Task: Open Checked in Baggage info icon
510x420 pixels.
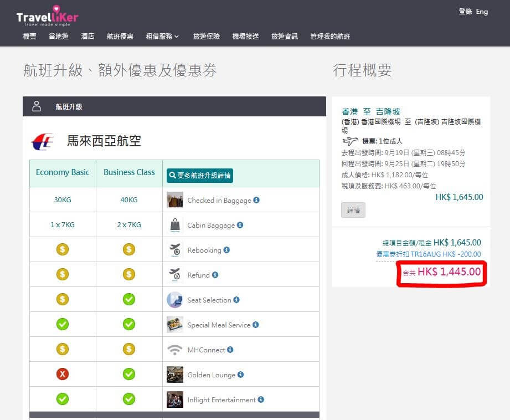Action: click(256, 200)
